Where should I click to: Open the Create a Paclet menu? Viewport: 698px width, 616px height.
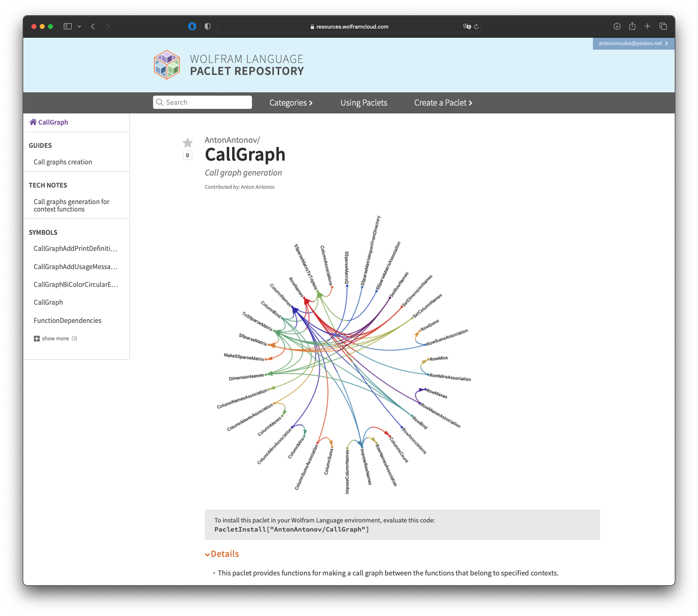coord(443,103)
